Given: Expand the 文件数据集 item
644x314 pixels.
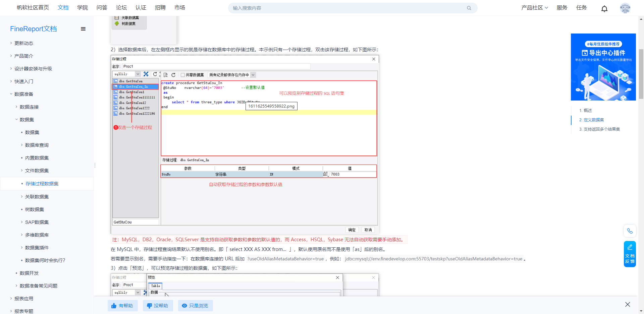Looking at the screenshot, I should [x=37, y=171].
